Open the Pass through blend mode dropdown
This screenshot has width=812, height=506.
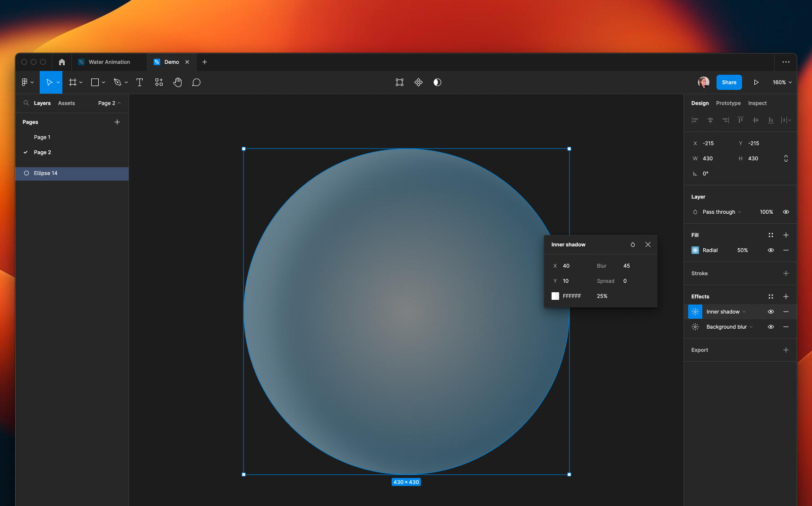pos(722,212)
